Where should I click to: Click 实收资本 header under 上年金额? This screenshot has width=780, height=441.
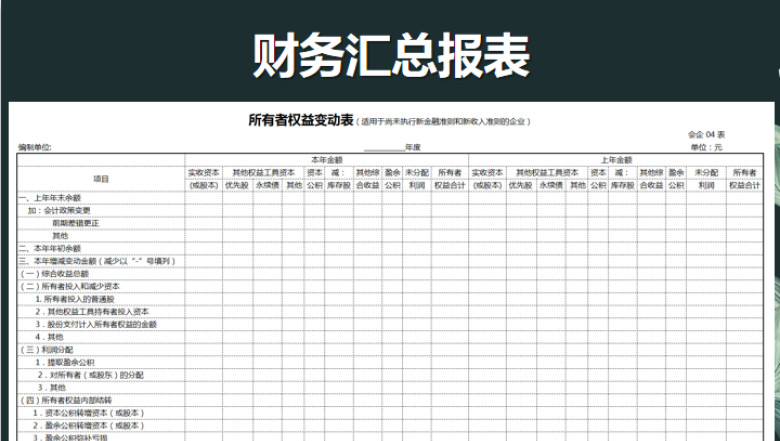click(487, 173)
